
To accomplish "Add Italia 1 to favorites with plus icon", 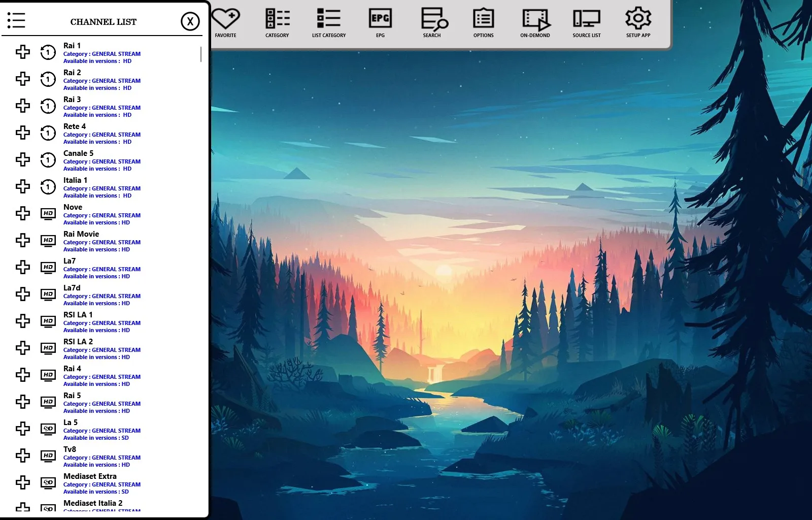I will 23,186.
